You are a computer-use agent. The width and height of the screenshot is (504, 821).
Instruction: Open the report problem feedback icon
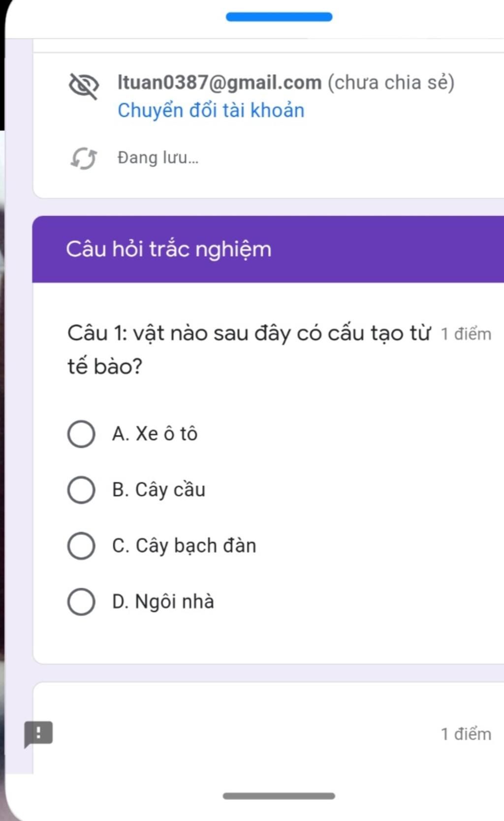[x=38, y=734]
